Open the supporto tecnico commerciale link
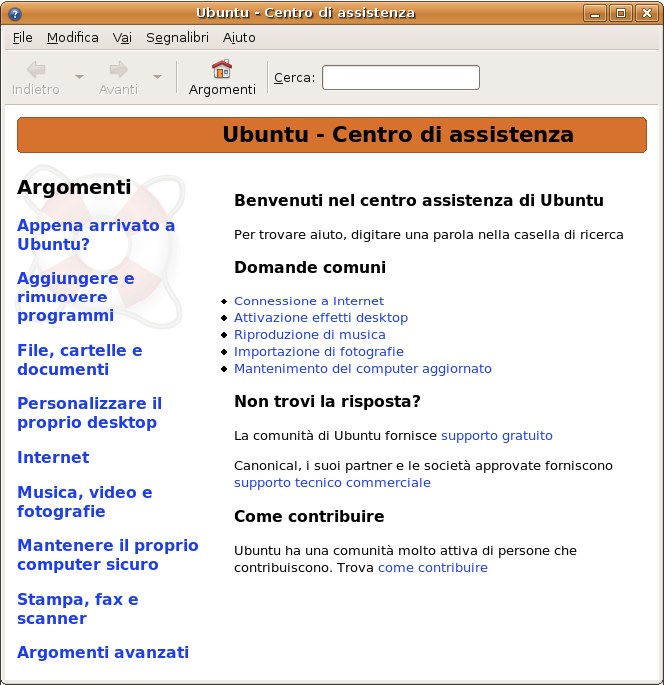Screen dimensions: 664x685 [332, 483]
